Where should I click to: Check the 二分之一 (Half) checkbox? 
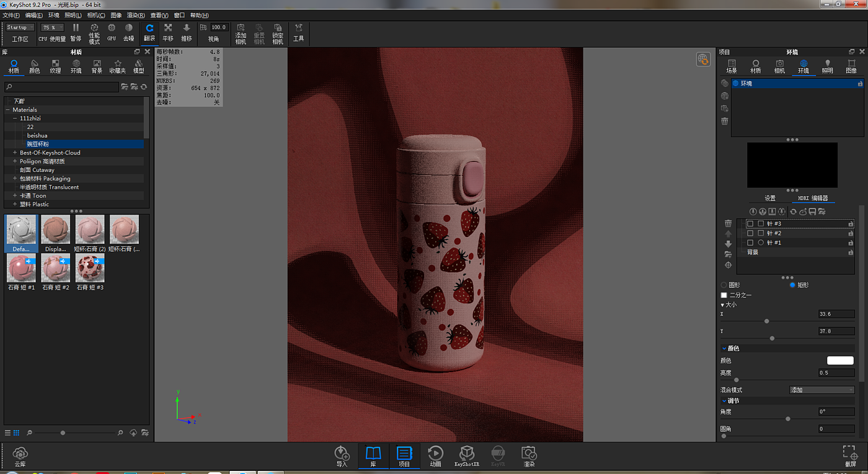[x=724, y=295]
